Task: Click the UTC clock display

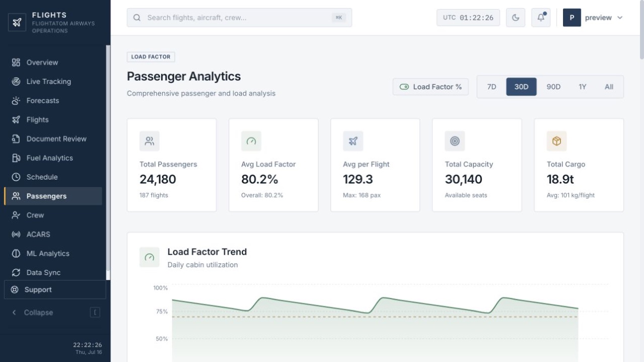Action: click(468, 18)
